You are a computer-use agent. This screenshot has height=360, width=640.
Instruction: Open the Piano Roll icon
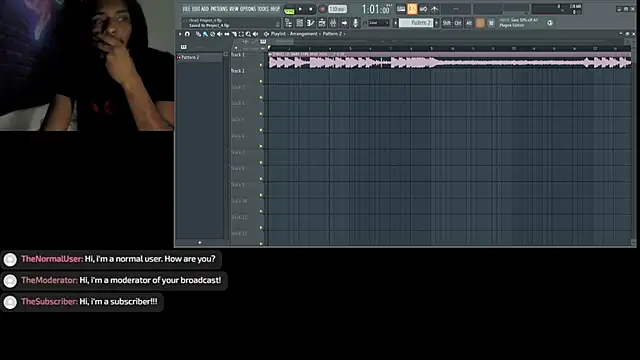(311, 23)
